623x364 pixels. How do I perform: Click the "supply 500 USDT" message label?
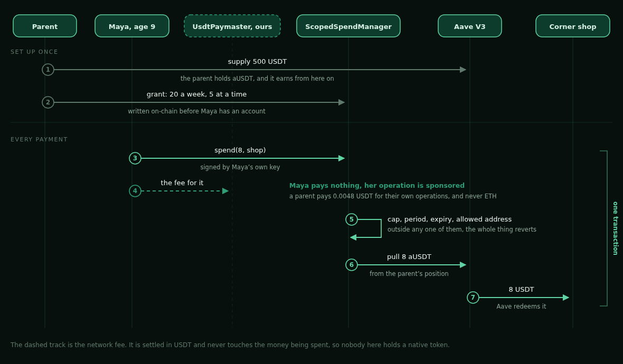click(x=258, y=62)
